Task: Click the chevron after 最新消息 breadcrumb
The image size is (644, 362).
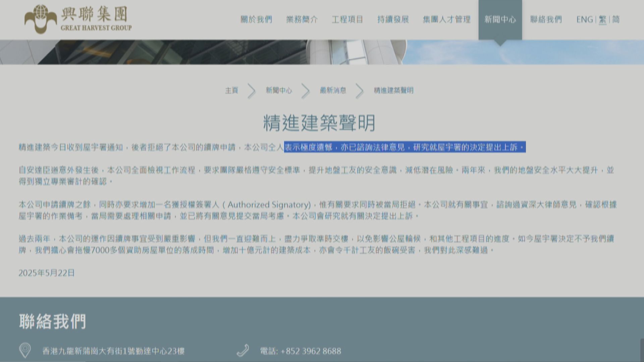Action: pos(359,91)
